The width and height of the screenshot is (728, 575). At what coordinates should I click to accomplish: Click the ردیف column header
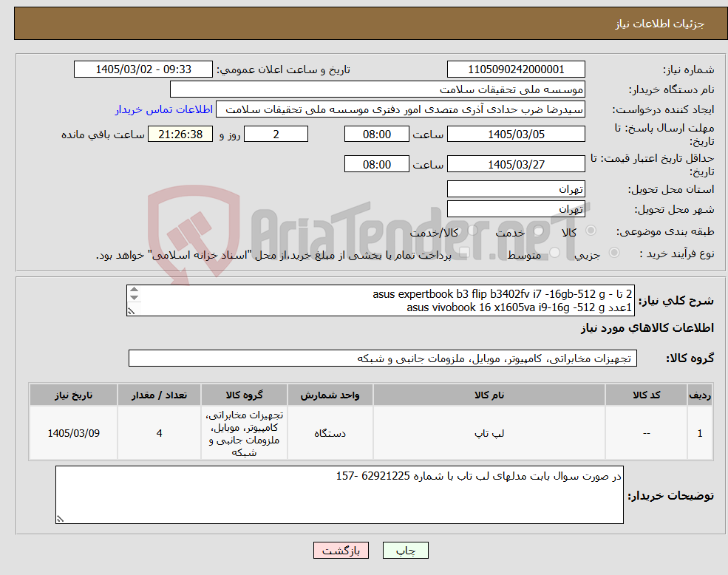(x=700, y=395)
